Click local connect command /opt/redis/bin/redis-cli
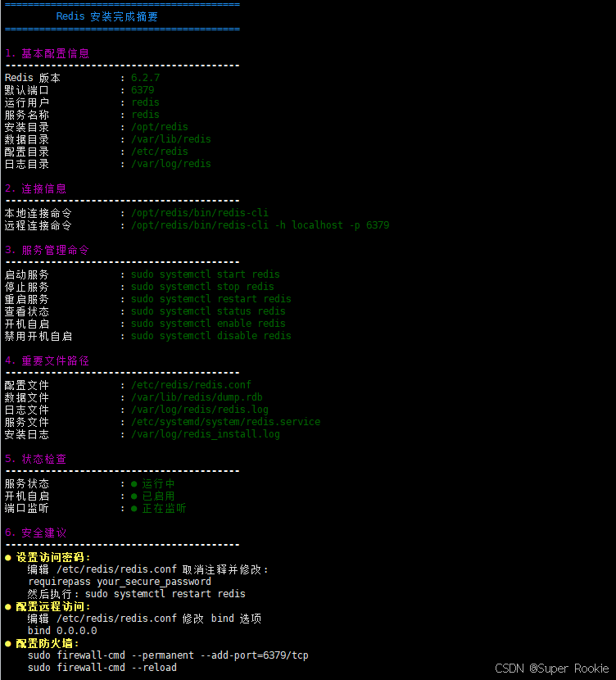This screenshot has width=616, height=680. (199, 213)
